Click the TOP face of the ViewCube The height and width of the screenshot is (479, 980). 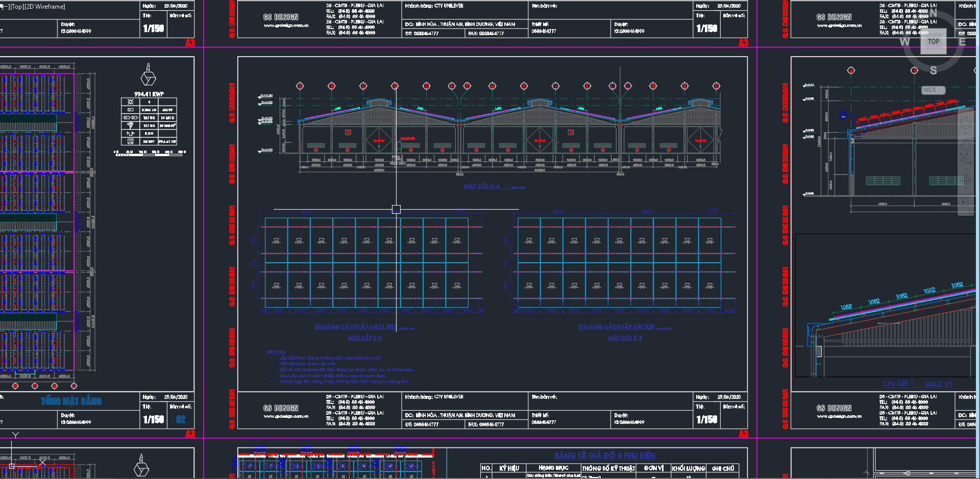pos(933,42)
